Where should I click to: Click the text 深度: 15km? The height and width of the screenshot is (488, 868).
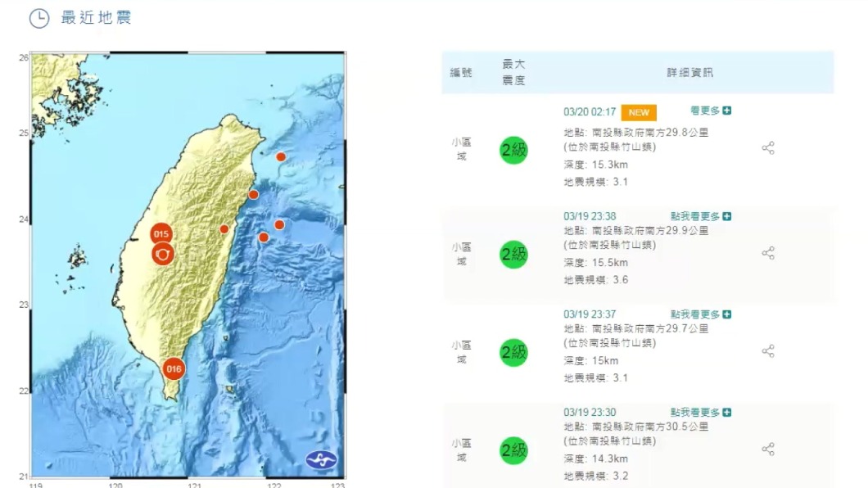point(590,361)
